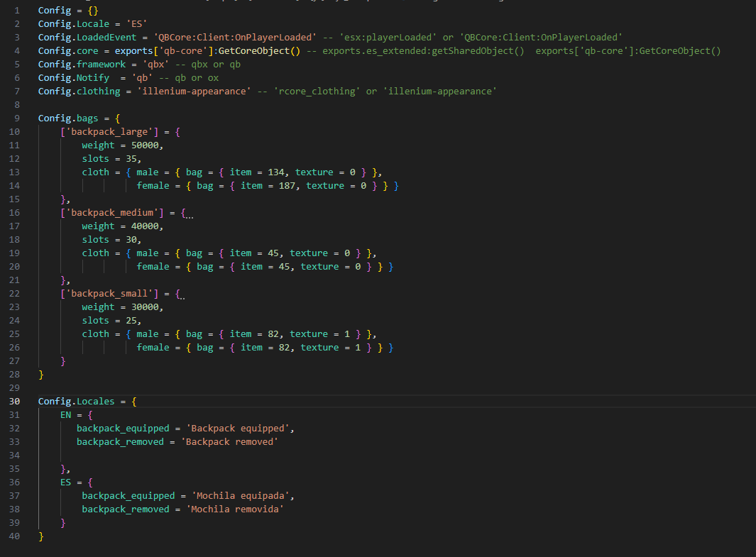The height and width of the screenshot is (557, 756).
Task: Click the 'Mochila removida' string
Action: 235,509
